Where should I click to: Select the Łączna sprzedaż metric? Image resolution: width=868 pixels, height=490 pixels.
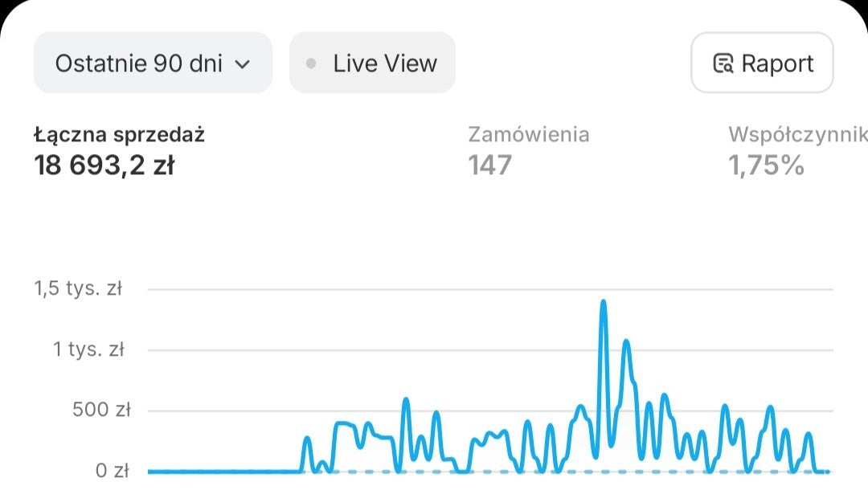119,135
